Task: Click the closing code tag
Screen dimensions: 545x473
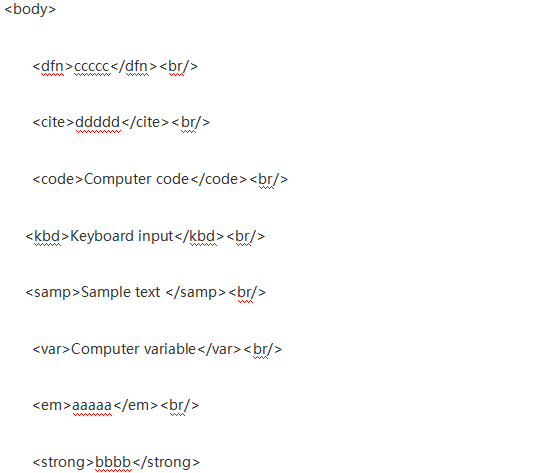Action: 219,179
